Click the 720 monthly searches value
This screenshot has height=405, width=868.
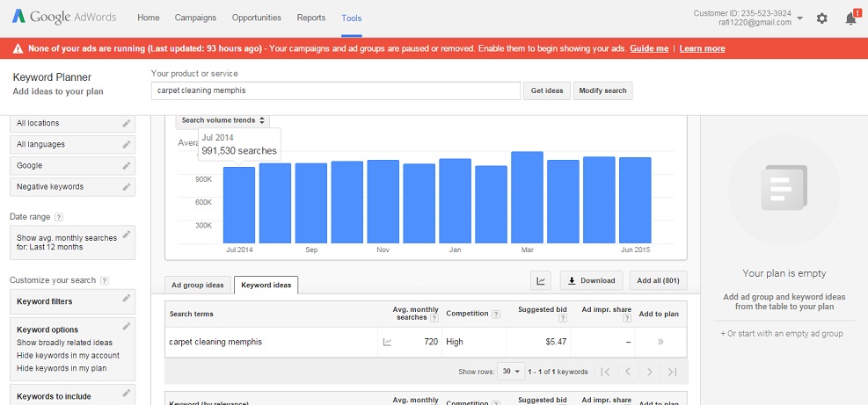tap(431, 342)
